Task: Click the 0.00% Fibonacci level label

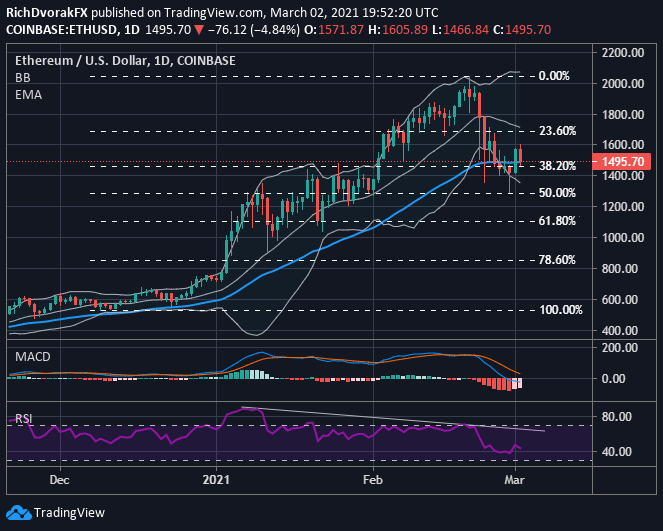Action: (x=554, y=76)
